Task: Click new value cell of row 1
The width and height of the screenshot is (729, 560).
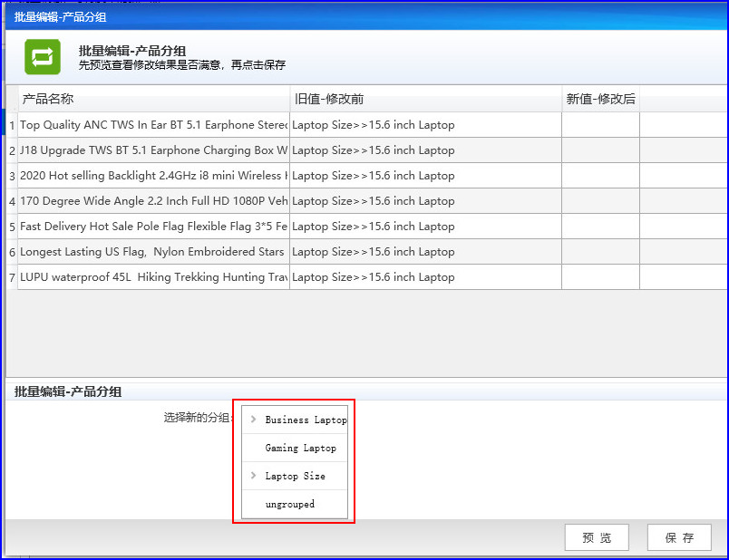Action: 600,124
